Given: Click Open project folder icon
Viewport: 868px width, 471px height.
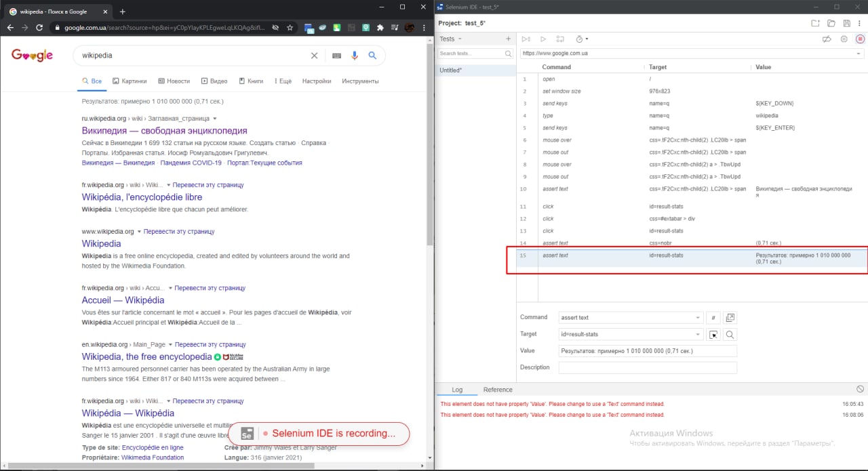Looking at the screenshot, I should tap(831, 23).
